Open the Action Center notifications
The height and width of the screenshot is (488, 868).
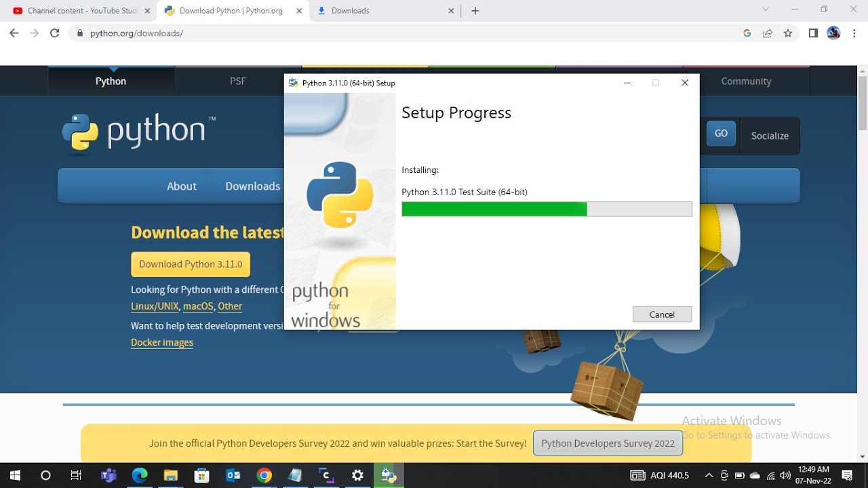pos(847,475)
